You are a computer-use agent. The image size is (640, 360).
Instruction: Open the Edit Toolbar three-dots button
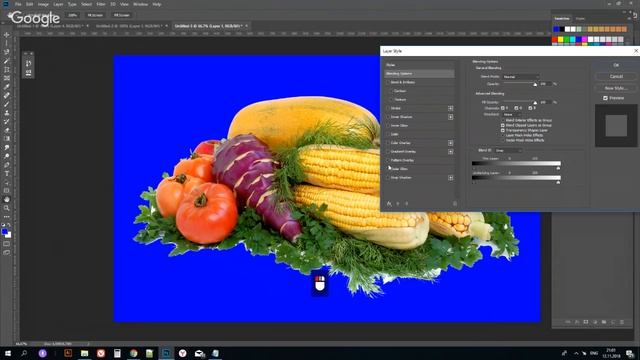7,217
